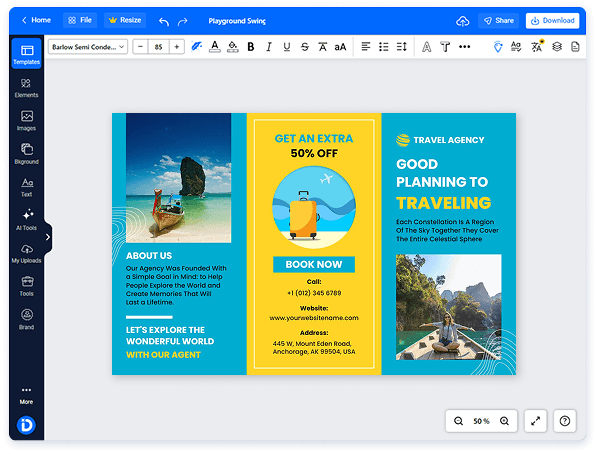Image resolution: width=597 pixels, height=454 pixels.
Task: Open the text color picker
Action: [x=215, y=46]
